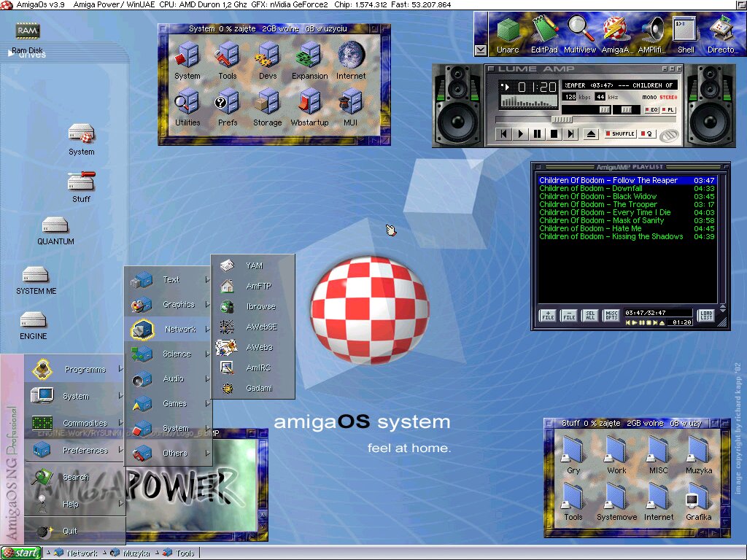Enable SHUFFLE in the Lume Amp player
747x560 pixels.
coord(620,134)
